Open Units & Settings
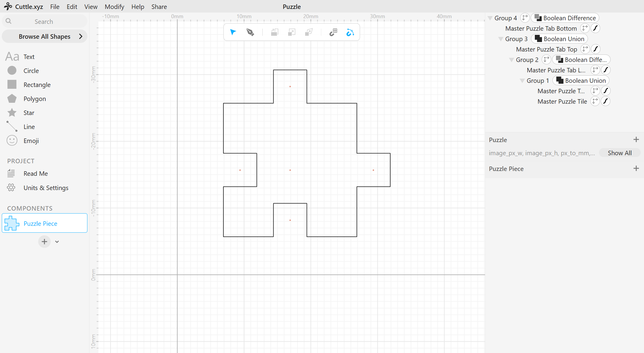 pyautogui.click(x=46, y=188)
